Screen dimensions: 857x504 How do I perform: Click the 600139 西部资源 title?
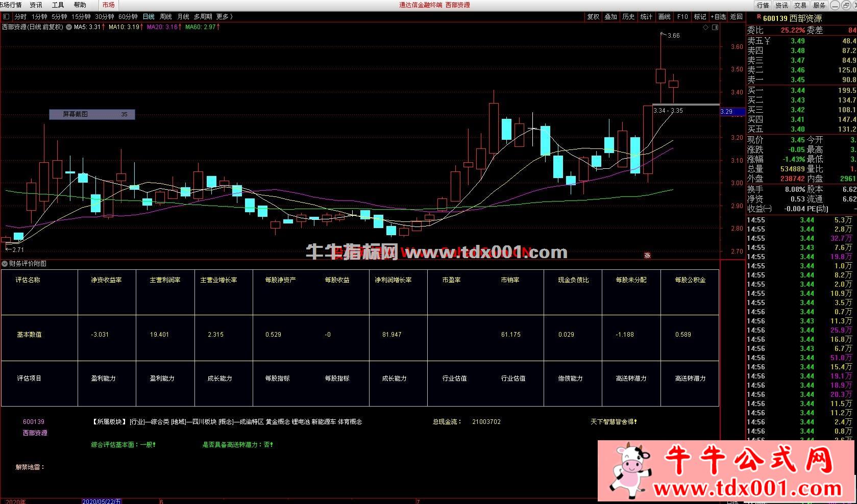[x=792, y=18]
